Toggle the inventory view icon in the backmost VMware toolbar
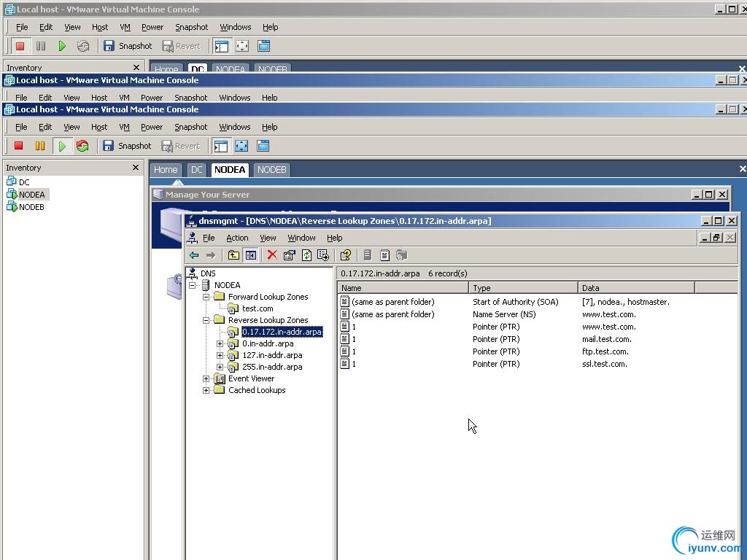This screenshot has width=747, height=560. 222,46
